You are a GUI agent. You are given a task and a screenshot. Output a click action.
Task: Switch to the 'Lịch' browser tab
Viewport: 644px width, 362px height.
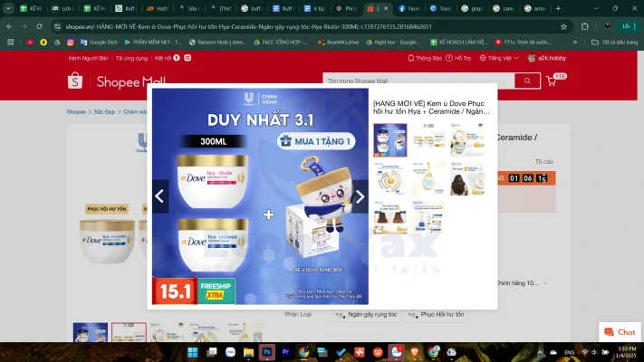pyautogui.click(x=62, y=8)
